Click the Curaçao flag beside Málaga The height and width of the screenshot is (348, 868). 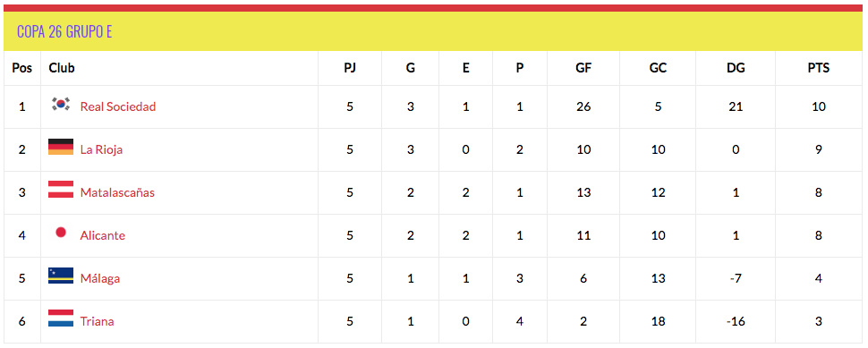tap(61, 276)
